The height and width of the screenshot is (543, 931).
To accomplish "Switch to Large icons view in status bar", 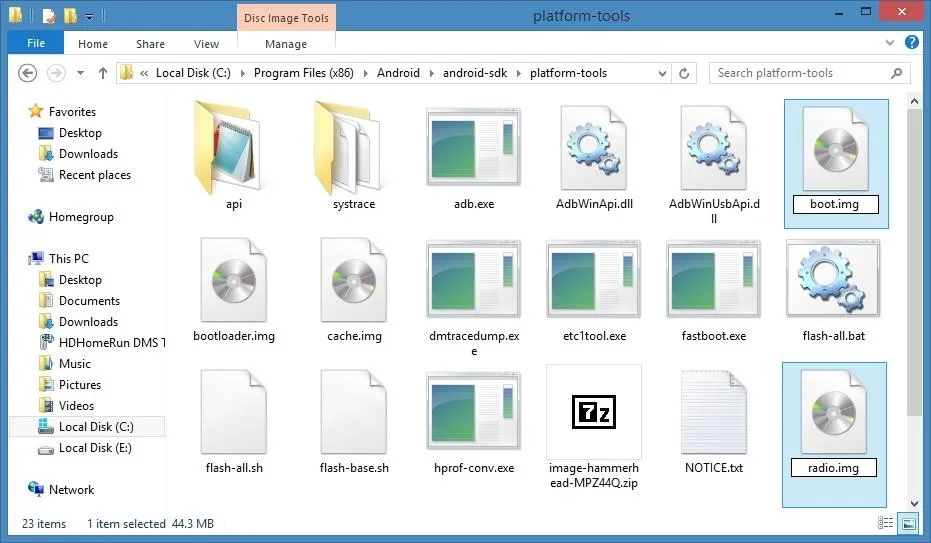I will pos(909,523).
